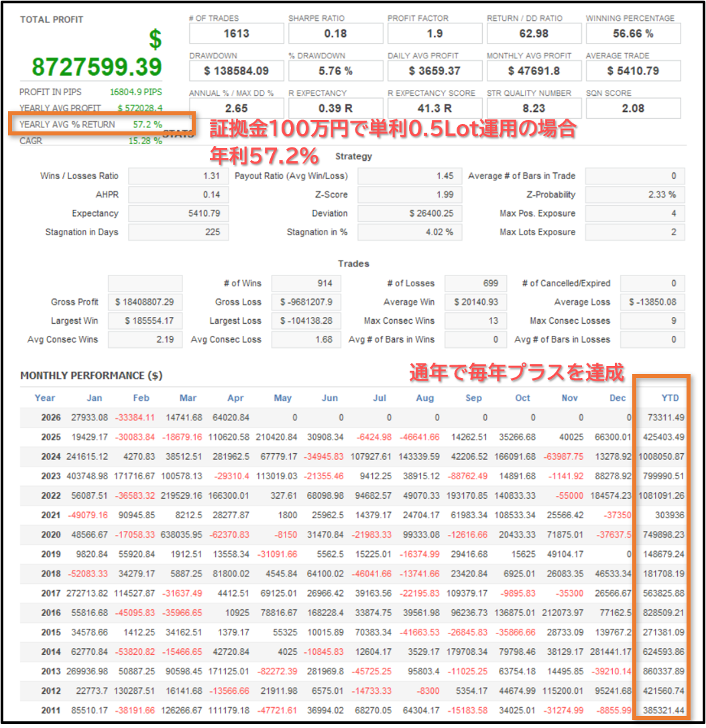Click the 2023 Jan cell 403748.98
This screenshot has width=706, height=728.
[x=87, y=476]
